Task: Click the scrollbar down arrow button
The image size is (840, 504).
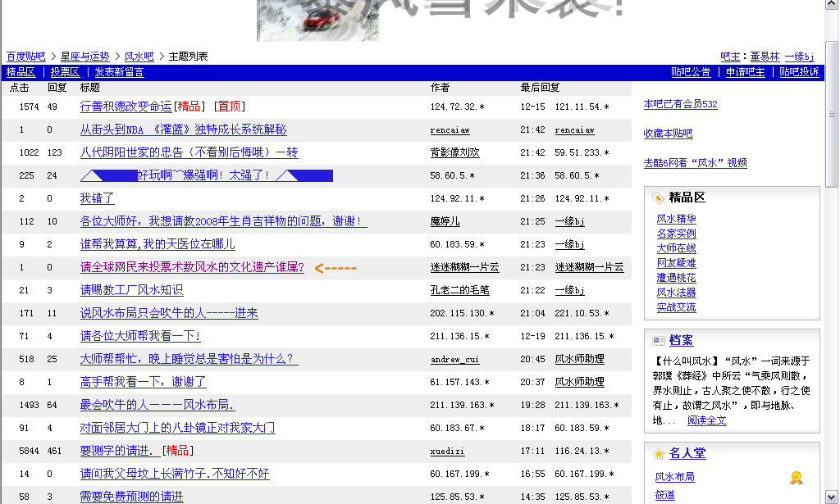Action: pos(832,497)
